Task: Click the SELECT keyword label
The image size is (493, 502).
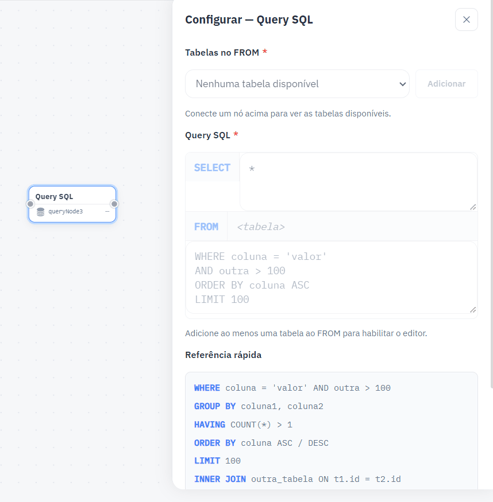Action: pos(212,168)
